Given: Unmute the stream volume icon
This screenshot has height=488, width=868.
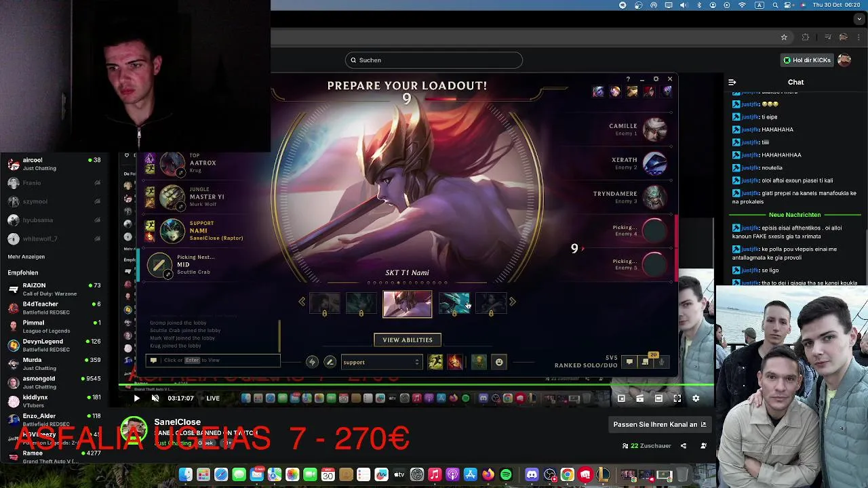Looking at the screenshot, I should coord(155,399).
